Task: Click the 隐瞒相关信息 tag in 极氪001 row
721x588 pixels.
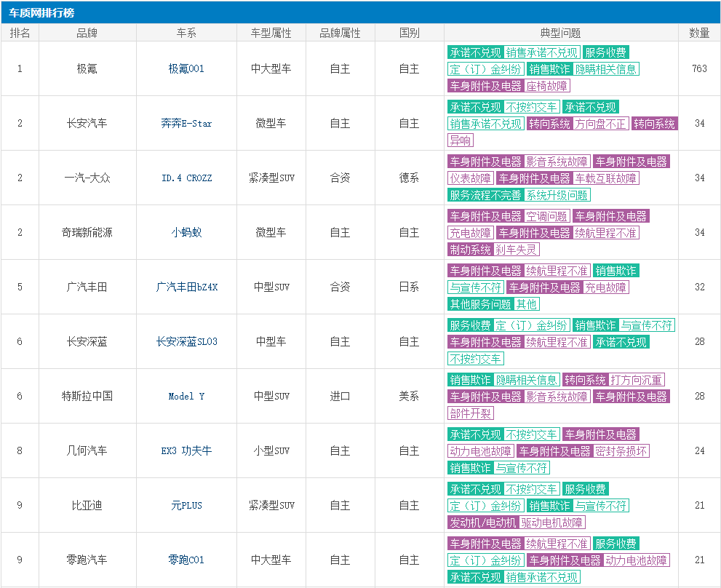Action: click(605, 69)
